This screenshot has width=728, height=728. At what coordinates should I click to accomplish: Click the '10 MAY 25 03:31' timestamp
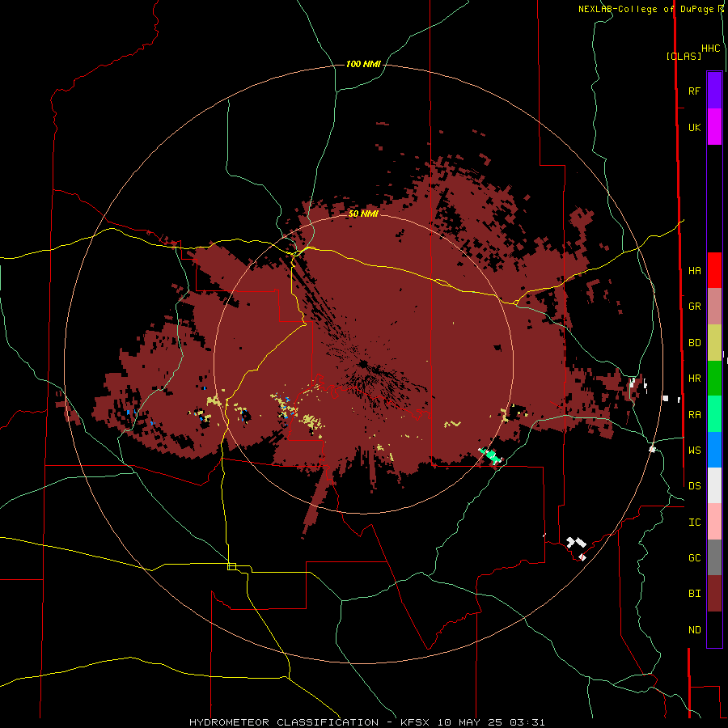[x=491, y=722]
